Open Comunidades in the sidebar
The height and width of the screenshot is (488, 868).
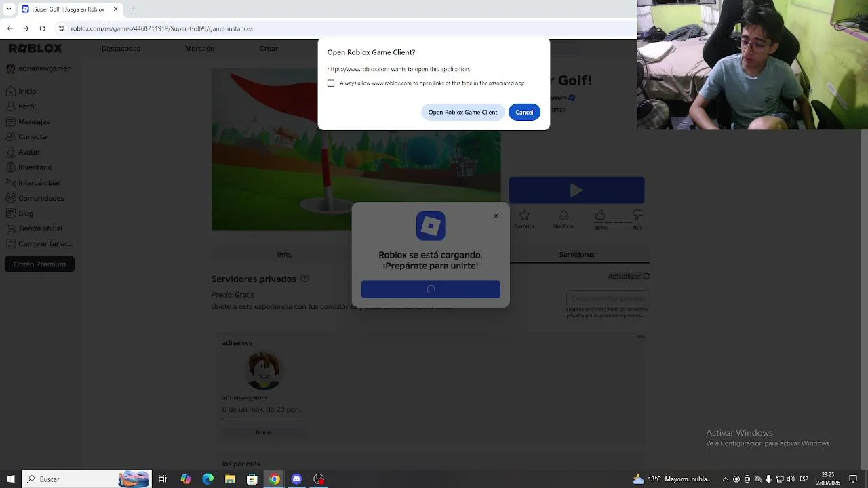(35, 199)
